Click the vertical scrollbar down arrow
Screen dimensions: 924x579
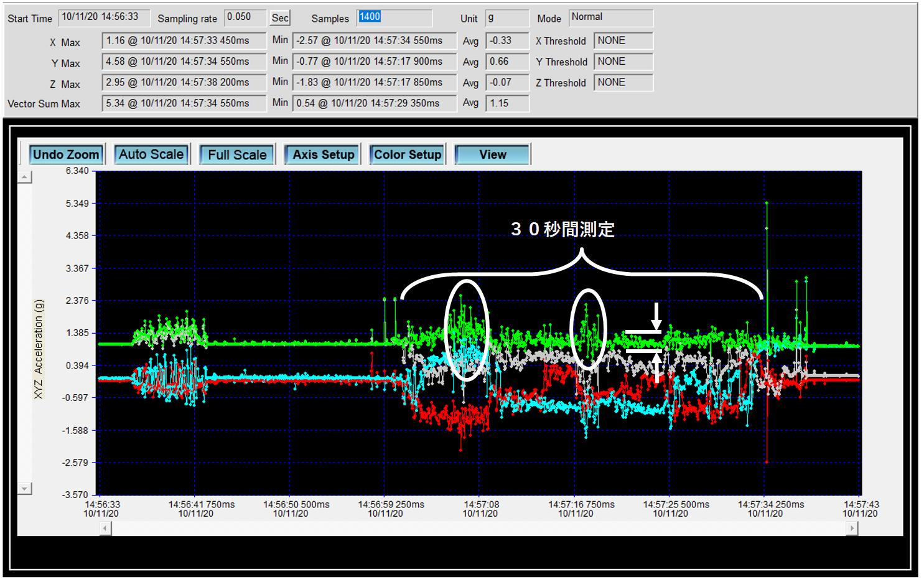point(24,489)
